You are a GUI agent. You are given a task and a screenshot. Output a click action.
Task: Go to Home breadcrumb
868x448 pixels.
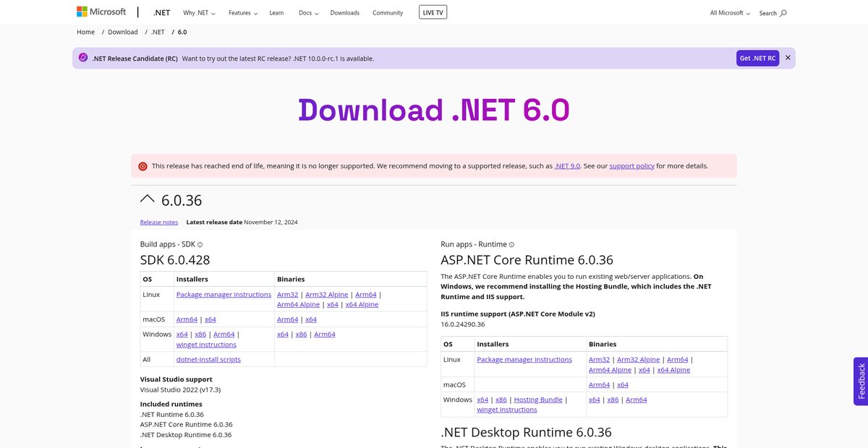[86, 32]
